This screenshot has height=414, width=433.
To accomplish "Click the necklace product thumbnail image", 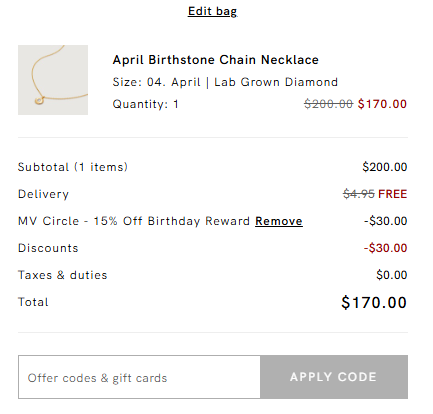I will (53, 80).
